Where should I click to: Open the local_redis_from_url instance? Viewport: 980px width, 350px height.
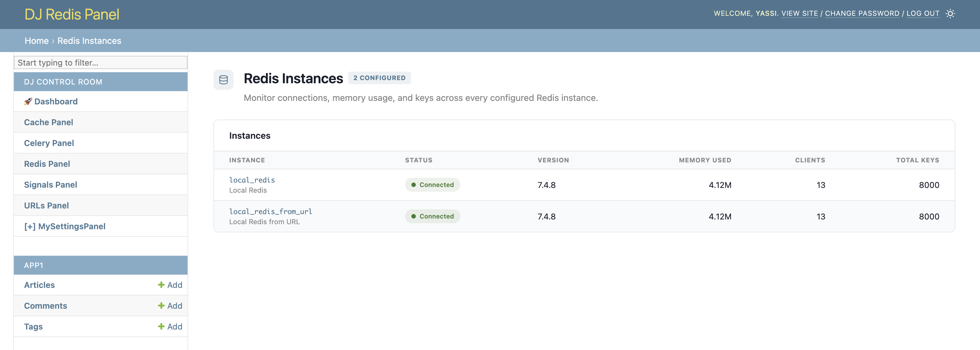tap(271, 211)
